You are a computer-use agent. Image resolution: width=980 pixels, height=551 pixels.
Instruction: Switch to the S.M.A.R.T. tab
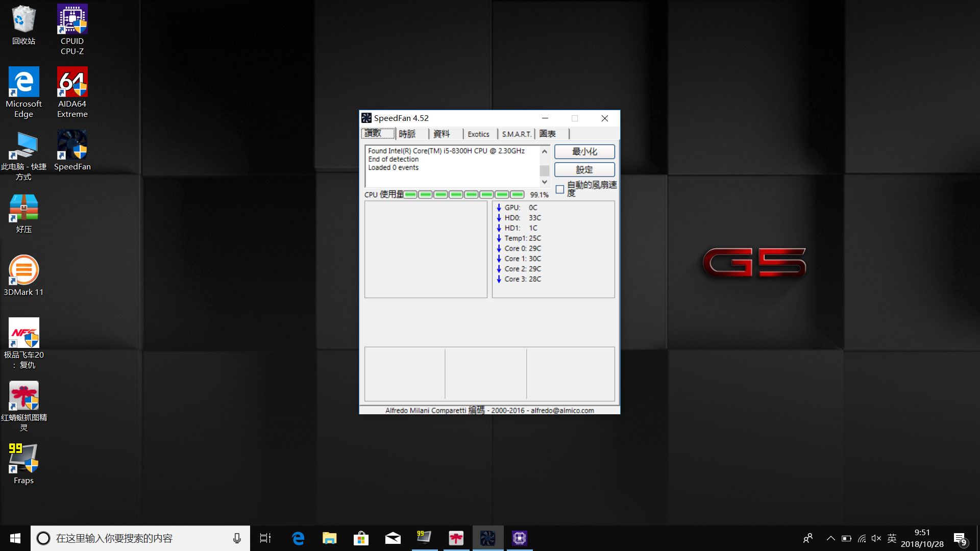(516, 134)
